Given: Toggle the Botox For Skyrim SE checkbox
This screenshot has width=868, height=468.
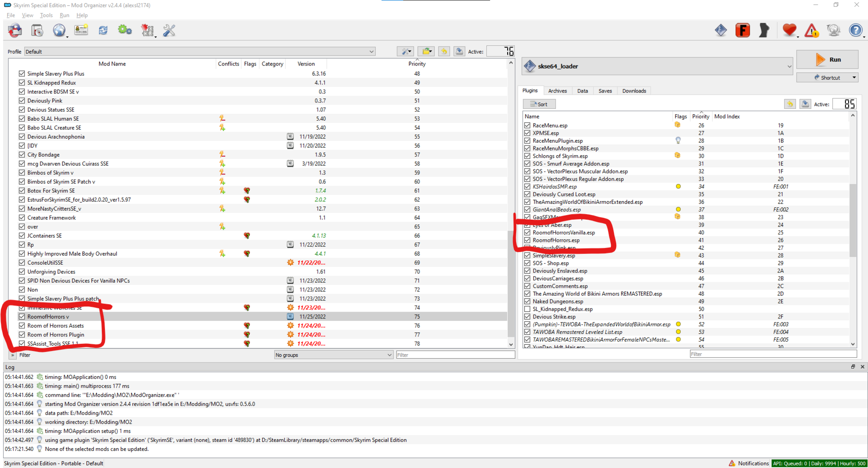Looking at the screenshot, I should [22, 191].
